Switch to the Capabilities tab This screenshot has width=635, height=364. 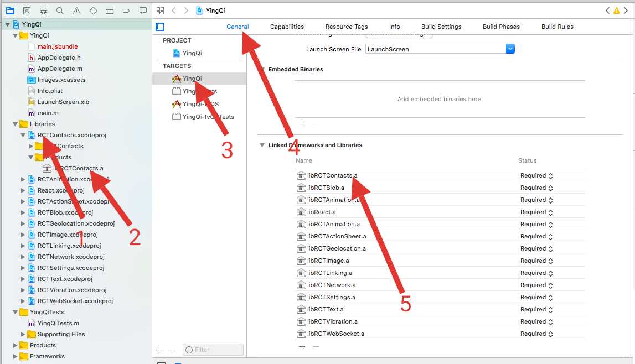tap(287, 27)
